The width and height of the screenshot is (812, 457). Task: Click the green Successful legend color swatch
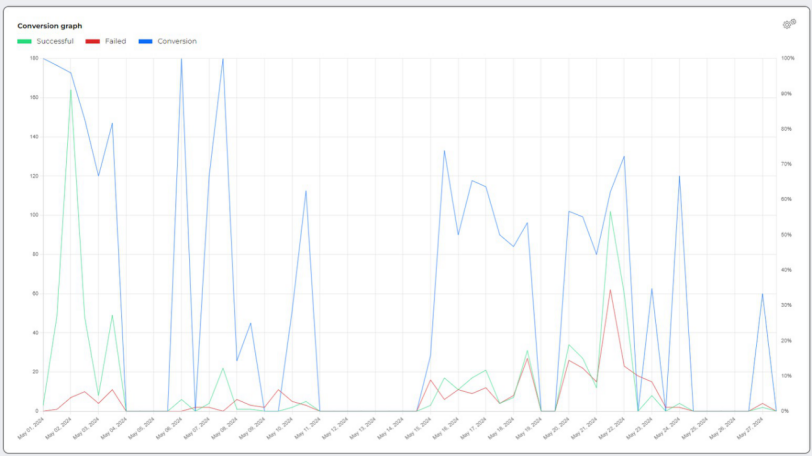click(x=25, y=41)
